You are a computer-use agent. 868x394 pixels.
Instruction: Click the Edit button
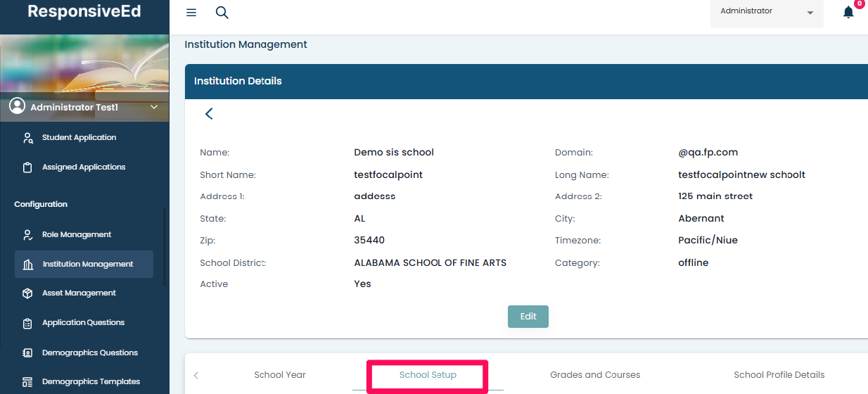coord(528,317)
